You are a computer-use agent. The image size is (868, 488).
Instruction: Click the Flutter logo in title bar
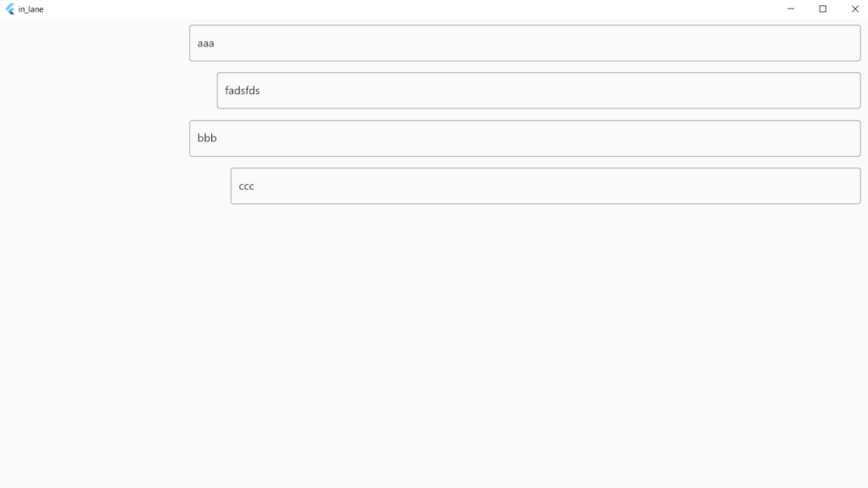[10, 9]
